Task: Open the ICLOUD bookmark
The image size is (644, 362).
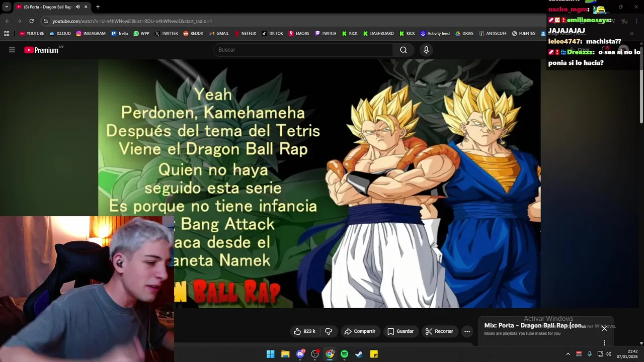Action: (60, 34)
